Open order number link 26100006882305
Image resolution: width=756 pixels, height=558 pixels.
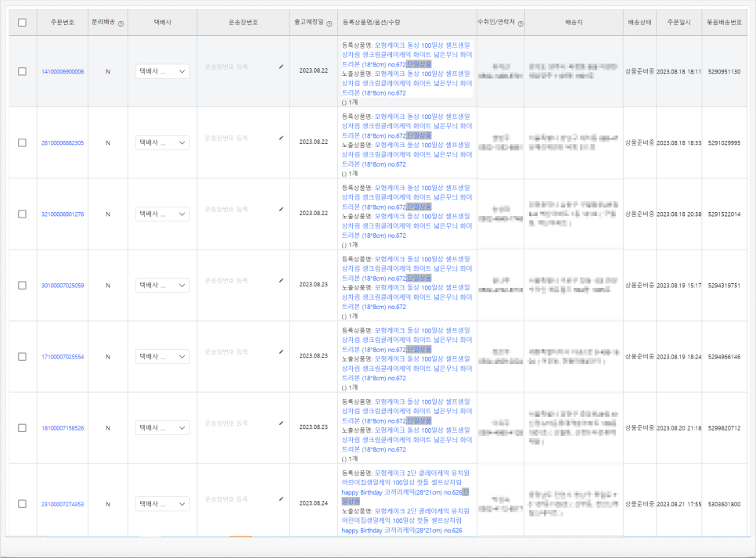click(x=63, y=143)
